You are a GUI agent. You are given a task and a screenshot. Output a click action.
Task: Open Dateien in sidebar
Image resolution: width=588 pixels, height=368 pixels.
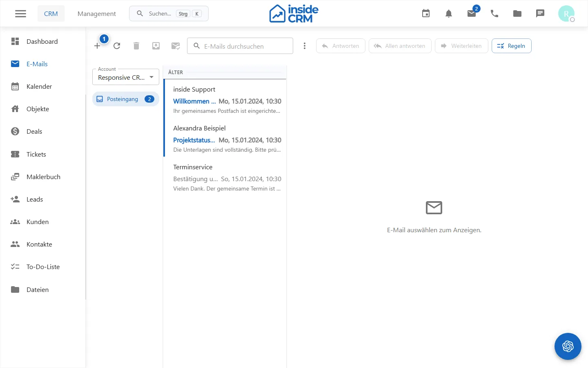pos(42,289)
